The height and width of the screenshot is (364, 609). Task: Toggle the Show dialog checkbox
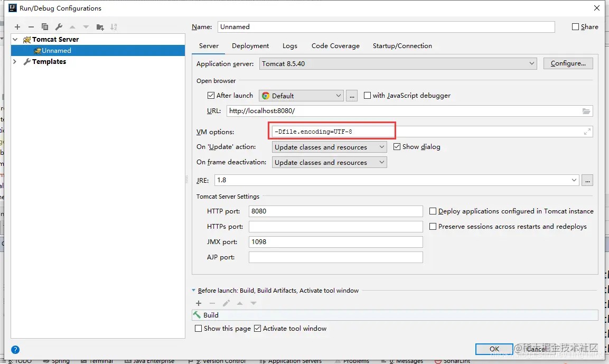(x=397, y=147)
